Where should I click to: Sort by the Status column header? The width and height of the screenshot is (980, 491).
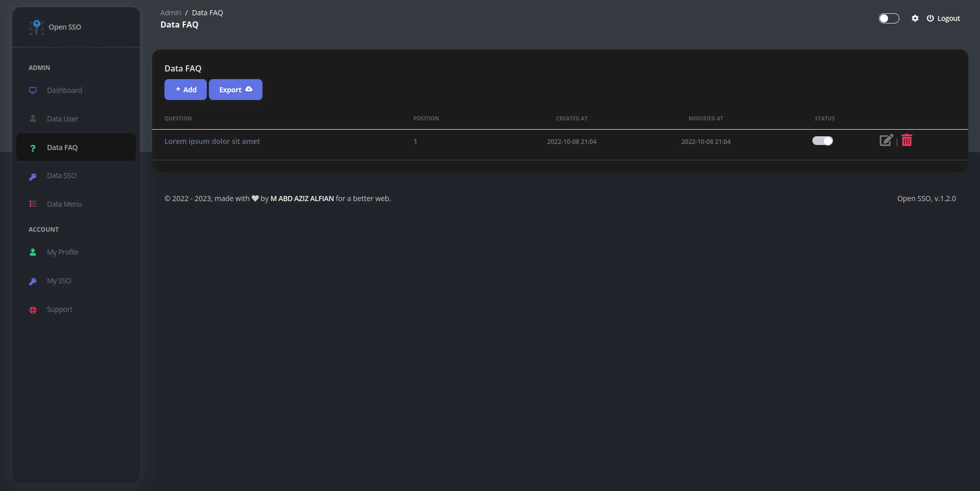(x=825, y=118)
